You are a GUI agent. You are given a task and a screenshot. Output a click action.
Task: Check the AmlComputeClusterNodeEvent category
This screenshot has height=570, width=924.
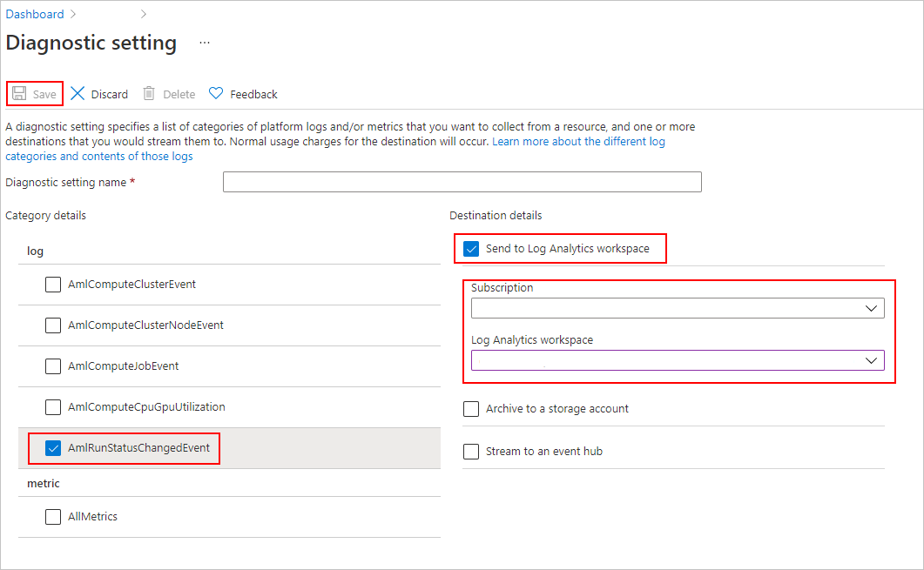[53, 325]
